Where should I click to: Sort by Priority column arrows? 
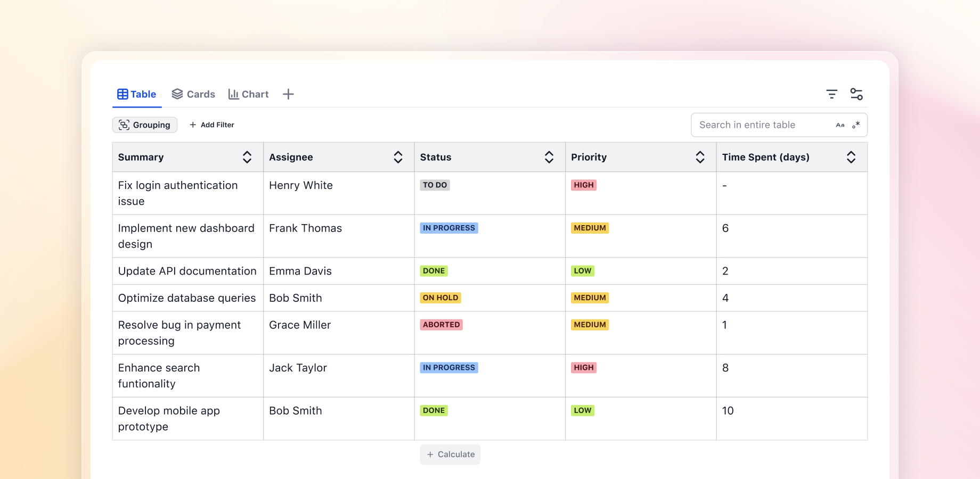(700, 157)
